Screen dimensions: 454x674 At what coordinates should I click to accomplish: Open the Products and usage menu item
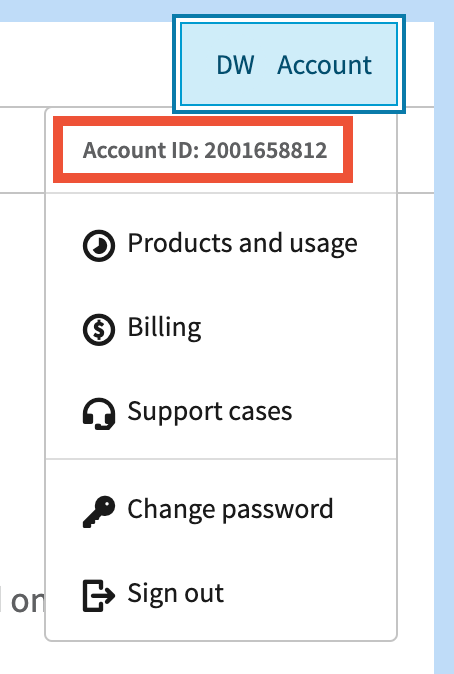221,245
